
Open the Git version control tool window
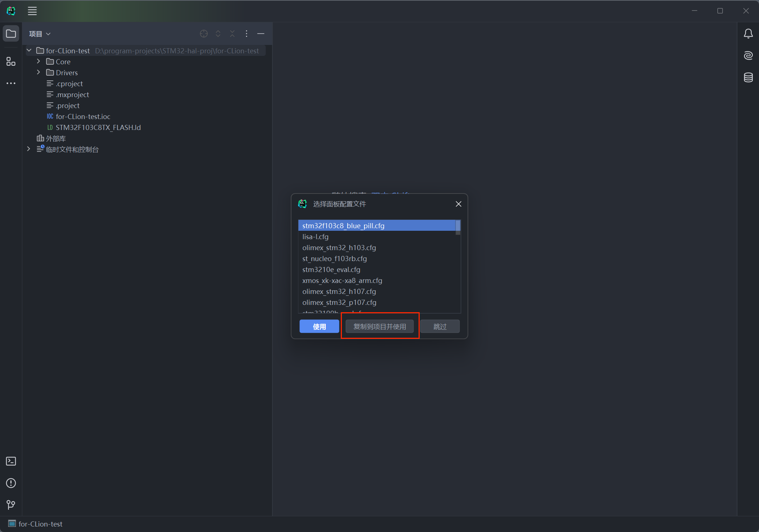11,505
